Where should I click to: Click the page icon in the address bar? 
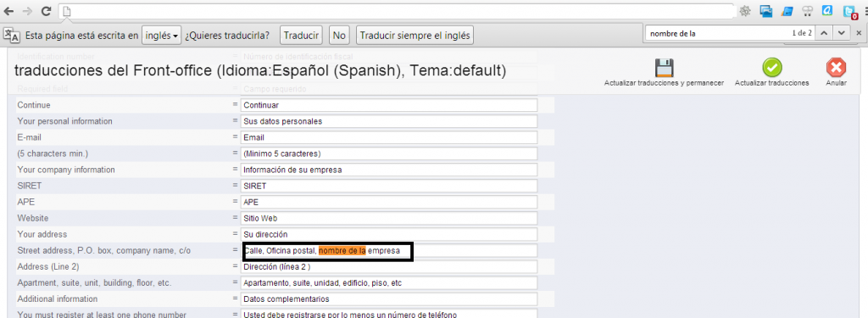pyautogui.click(x=67, y=10)
